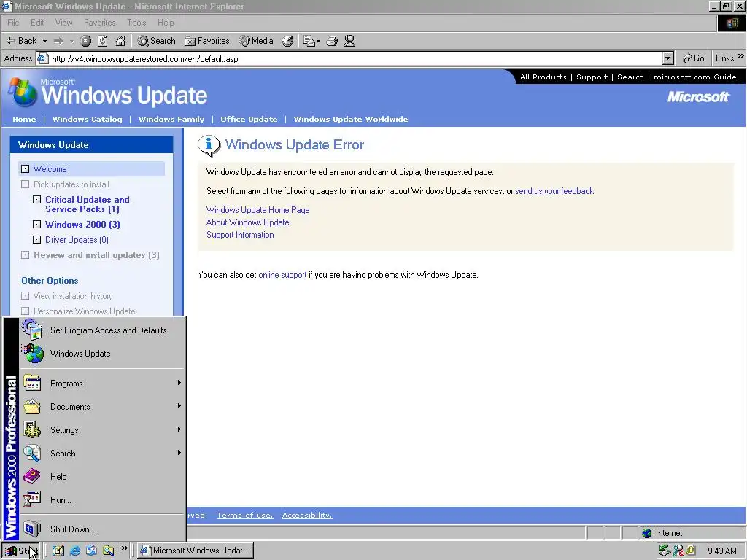Launch Outlook Express from Quick Launch
The image size is (747, 560).
(91, 551)
